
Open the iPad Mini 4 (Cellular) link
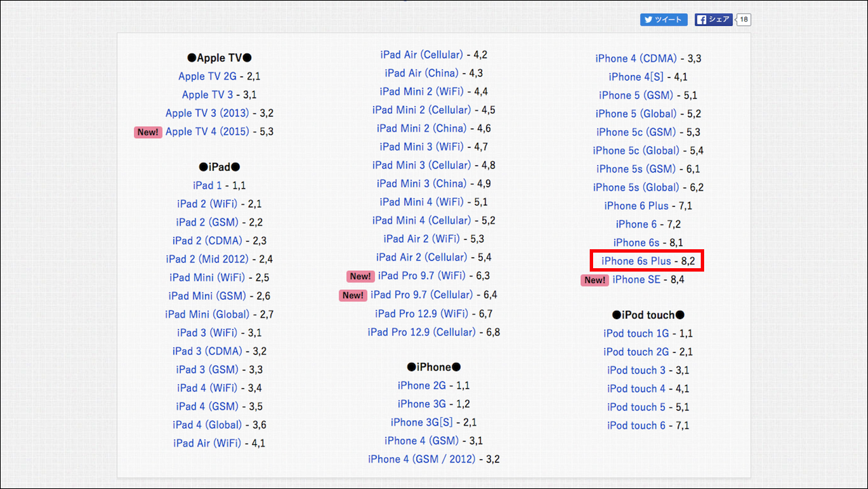421,220
